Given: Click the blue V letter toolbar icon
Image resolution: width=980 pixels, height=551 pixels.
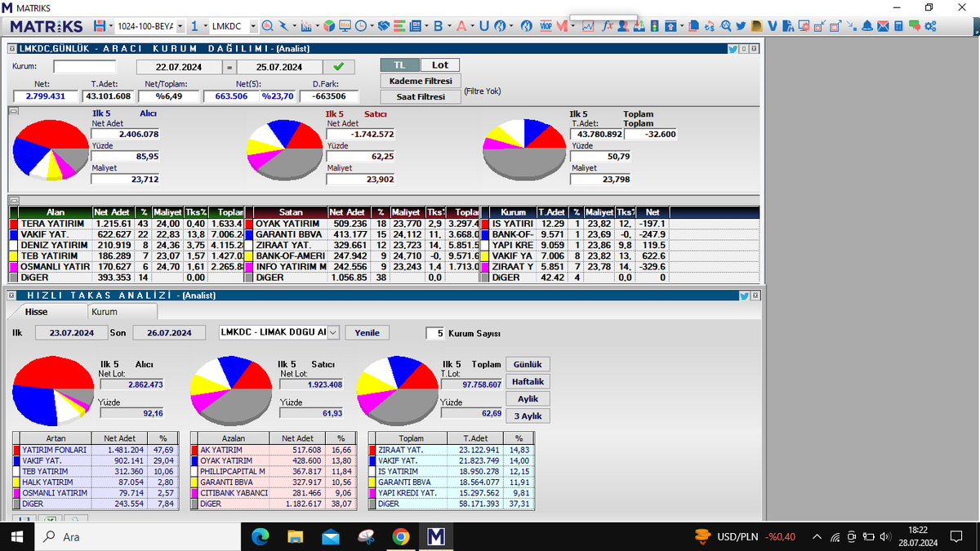Looking at the screenshot, I should click(x=773, y=26).
